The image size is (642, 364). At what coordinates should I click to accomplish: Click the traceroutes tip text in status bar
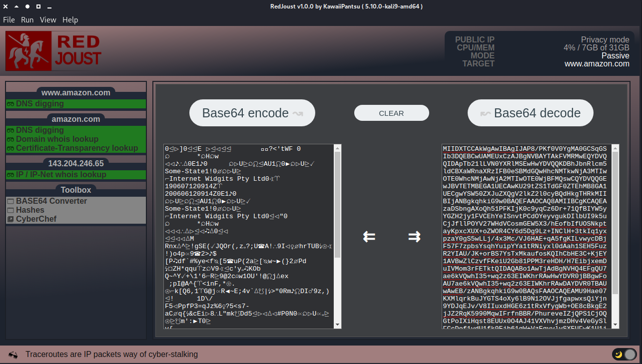tap(112, 355)
